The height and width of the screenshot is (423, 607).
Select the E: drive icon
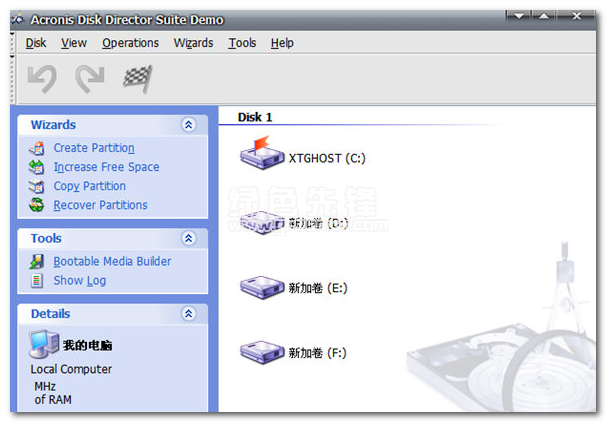pyautogui.click(x=262, y=288)
